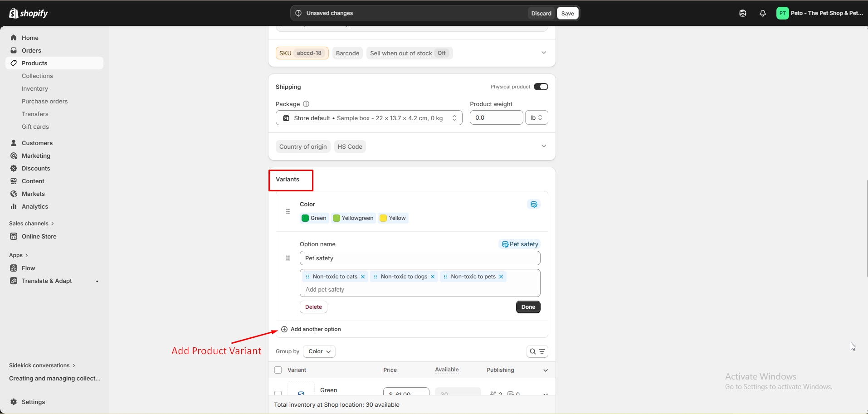868x414 pixels.
Task: Open the notifications bell icon
Action: pyautogui.click(x=763, y=13)
